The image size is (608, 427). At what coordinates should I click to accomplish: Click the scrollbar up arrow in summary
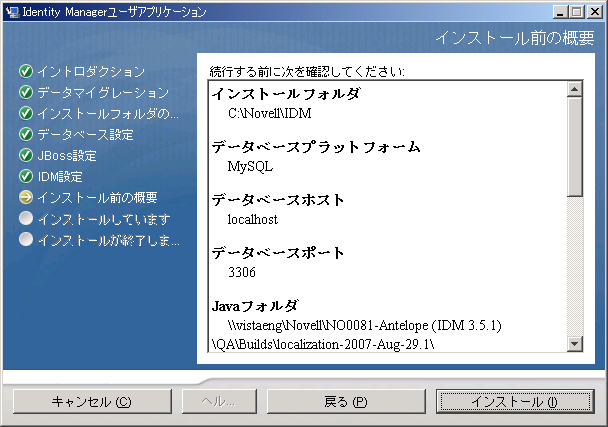click(x=575, y=89)
